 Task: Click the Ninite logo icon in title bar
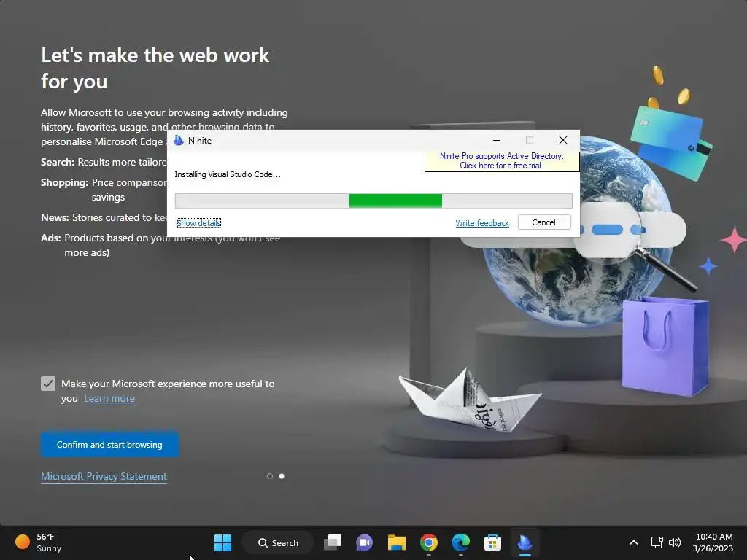pos(179,141)
